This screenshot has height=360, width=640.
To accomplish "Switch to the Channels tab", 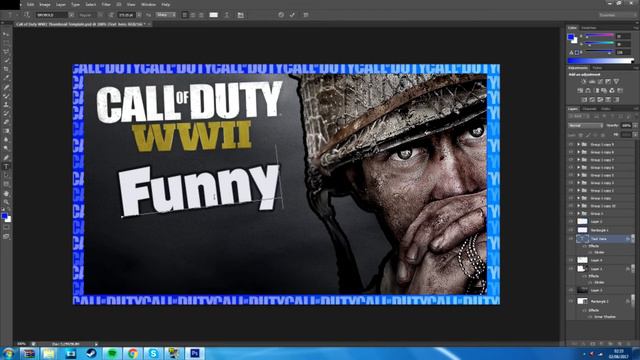I will coord(589,109).
